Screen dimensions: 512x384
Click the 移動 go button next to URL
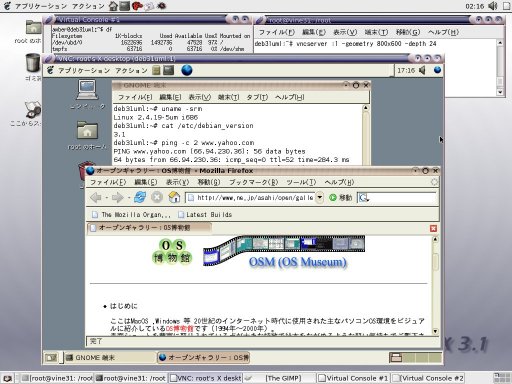(x=341, y=198)
